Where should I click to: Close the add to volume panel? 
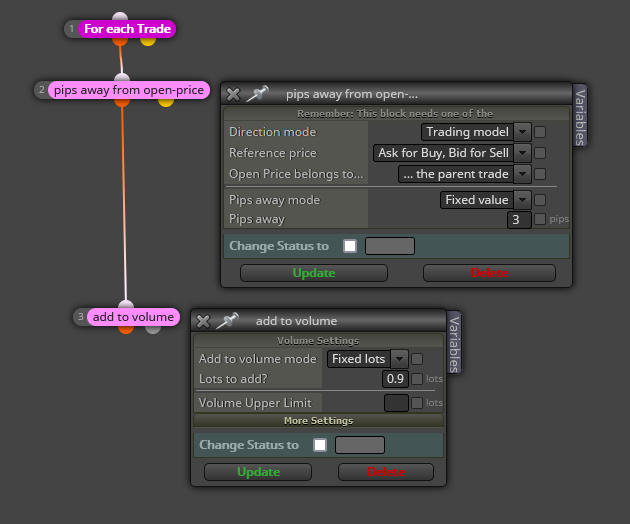pos(203,321)
